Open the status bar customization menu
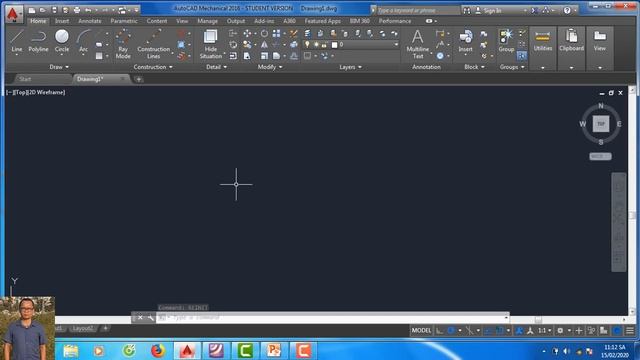The width and height of the screenshot is (640, 360). pos(630,331)
